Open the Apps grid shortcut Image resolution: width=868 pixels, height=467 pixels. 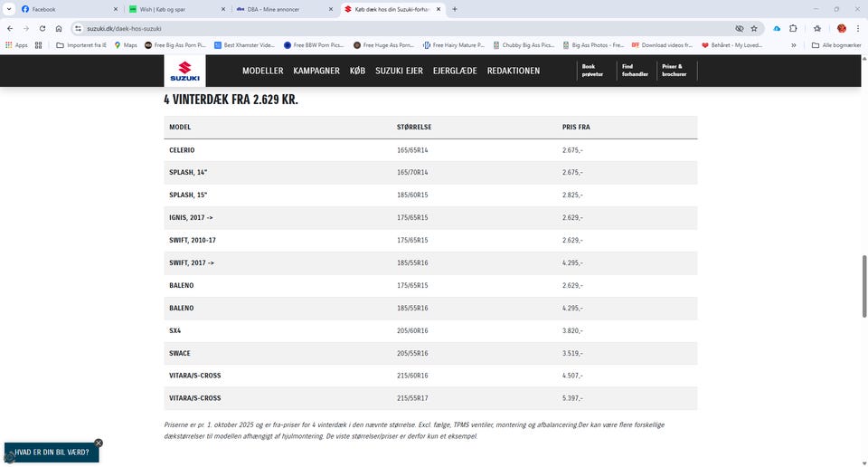pyautogui.click(x=16, y=45)
